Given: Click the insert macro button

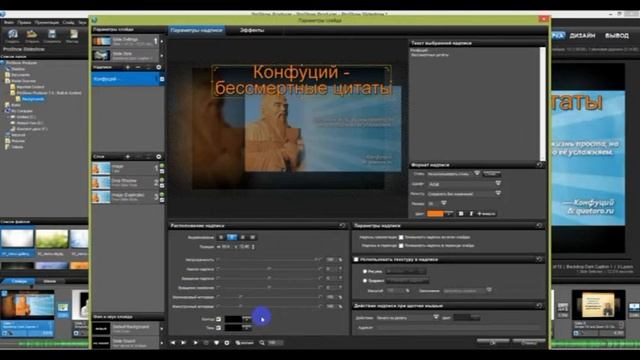Looking at the screenshot, I should pyautogui.click(x=486, y=213).
